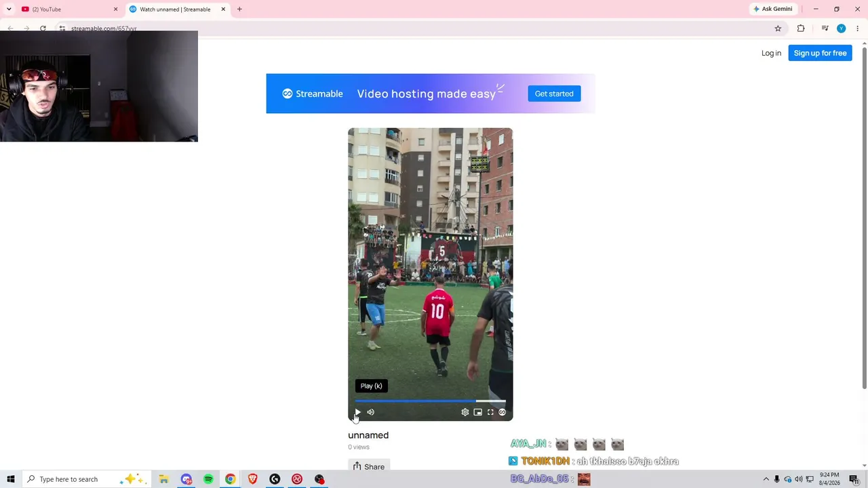Show hidden system tray icons
Image resolution: width=868 pixels, height=488 pixels.
coord(766,479)
